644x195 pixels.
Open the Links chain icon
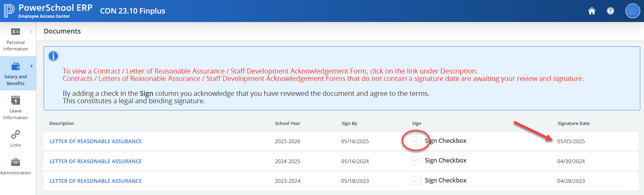click(x=16, y=134)
